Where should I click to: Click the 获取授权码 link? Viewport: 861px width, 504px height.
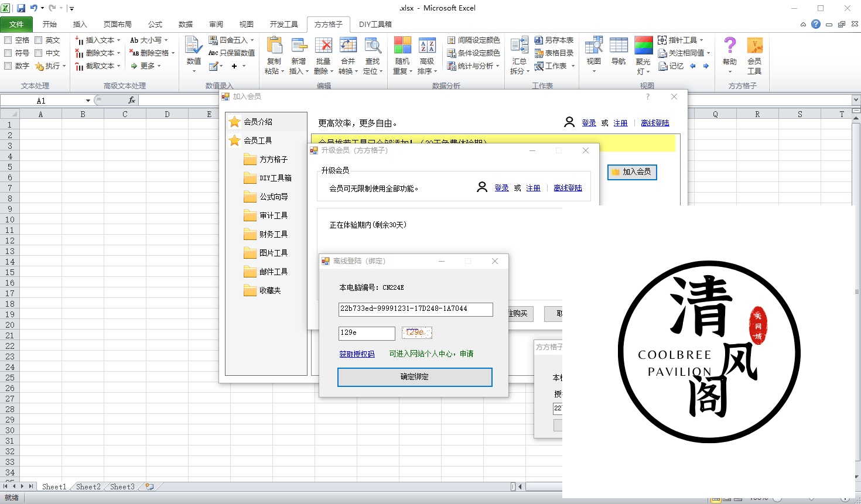[x=357, y=354]
